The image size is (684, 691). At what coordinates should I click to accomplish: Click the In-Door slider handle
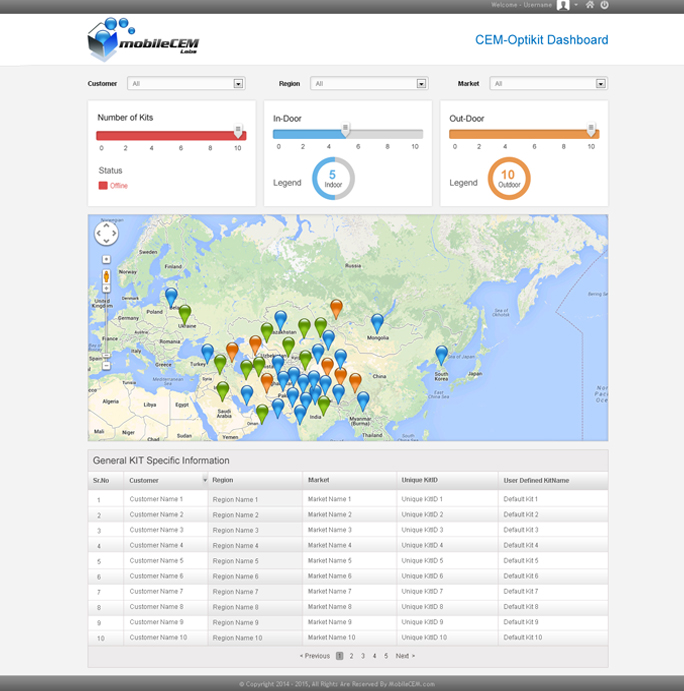(x=346, y=130)
